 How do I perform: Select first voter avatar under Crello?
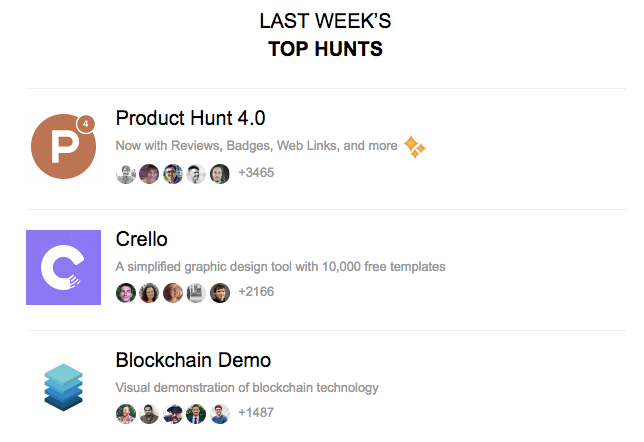click(x=126, y=293)
